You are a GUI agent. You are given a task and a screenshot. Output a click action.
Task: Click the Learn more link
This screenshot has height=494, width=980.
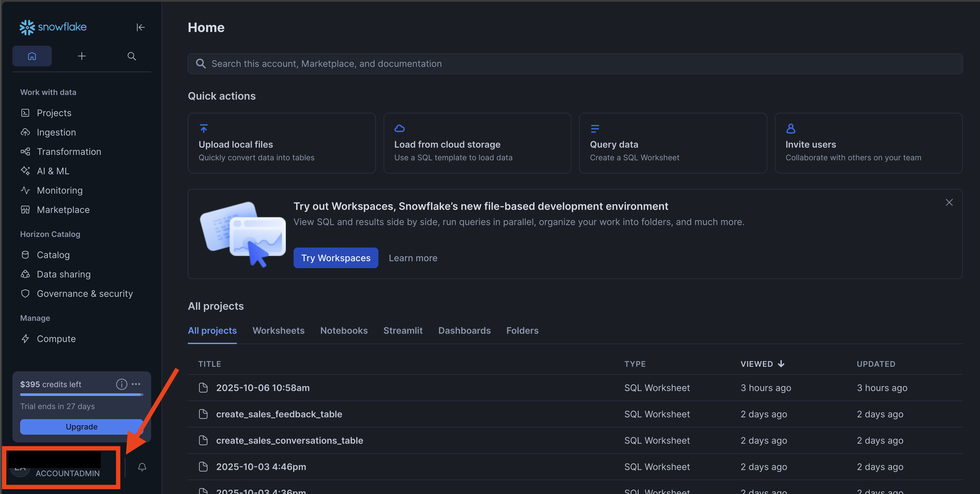tap(413, 258)
